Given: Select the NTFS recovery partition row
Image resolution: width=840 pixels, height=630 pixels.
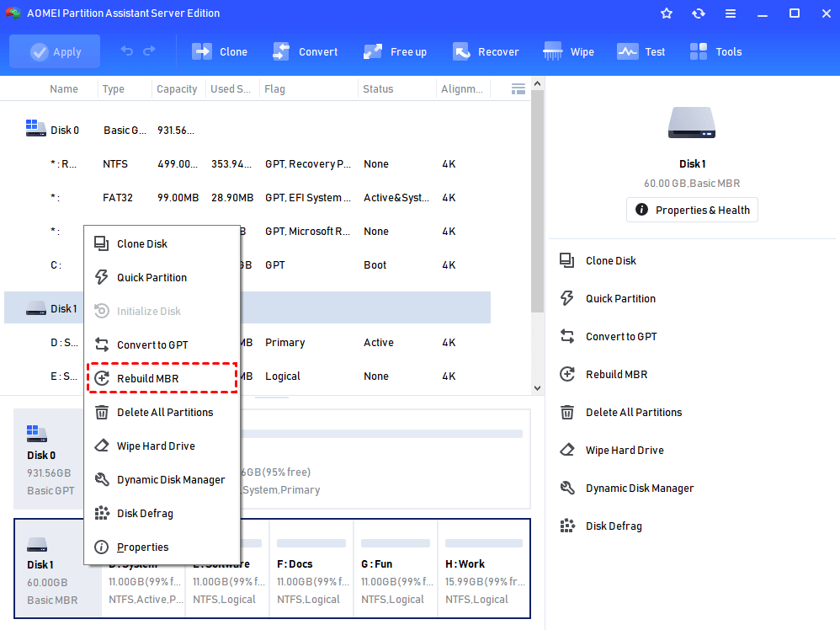Looking at the screenshot, I should click(x=247, y=164).
